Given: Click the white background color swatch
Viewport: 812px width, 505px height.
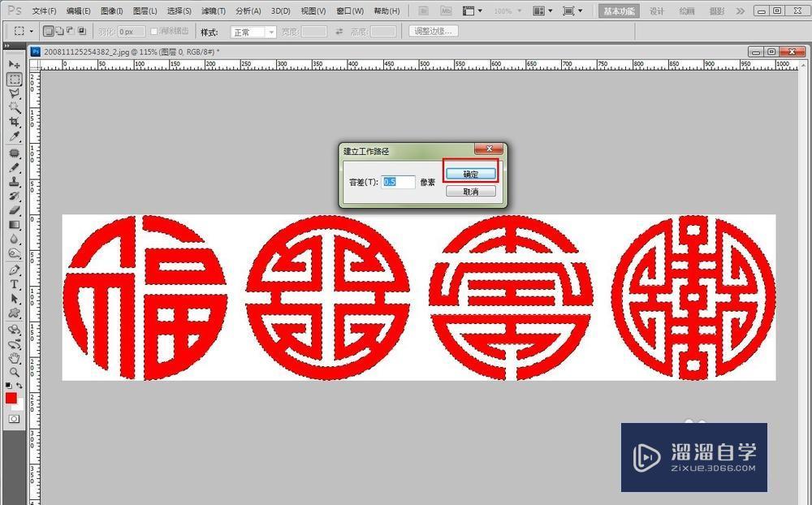Looking at the screenshot, I should coord(20,406).
